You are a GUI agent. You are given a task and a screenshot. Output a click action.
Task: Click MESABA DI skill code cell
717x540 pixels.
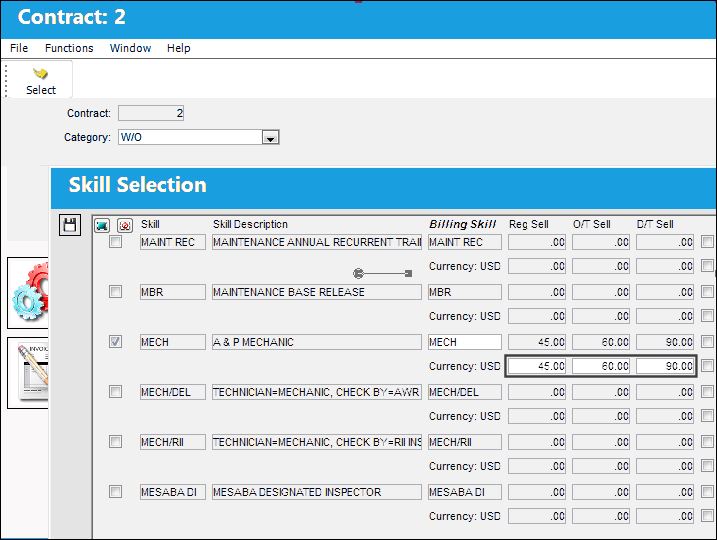(x=173, y=492)
